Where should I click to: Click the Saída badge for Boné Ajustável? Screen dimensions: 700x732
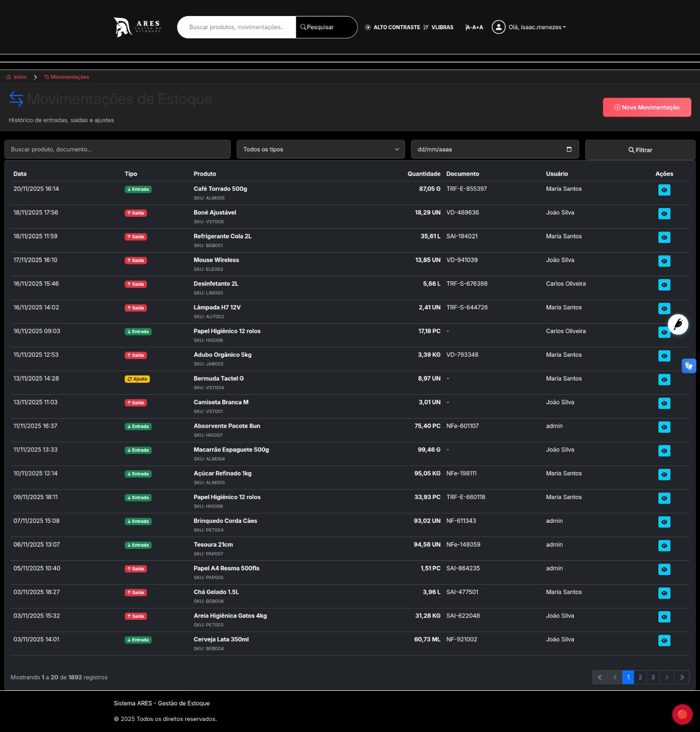pyautogui.click(x=136, y=213)
